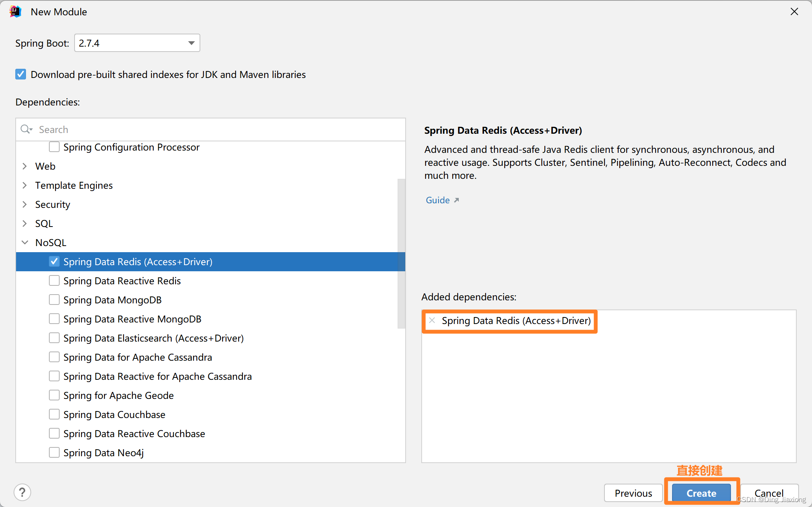Screen dimensions: 812x507
Task: Select the NoSQL tree item label
Action: point(50,243)
